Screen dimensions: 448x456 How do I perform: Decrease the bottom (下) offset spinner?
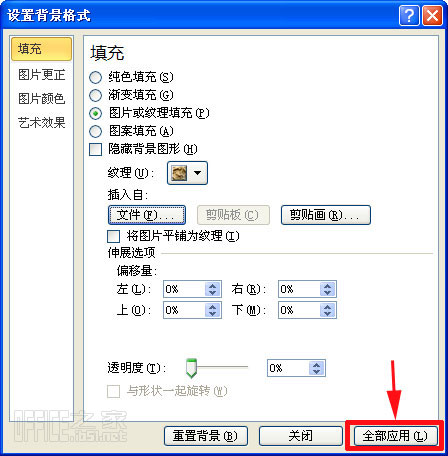(x=327, y=314)
